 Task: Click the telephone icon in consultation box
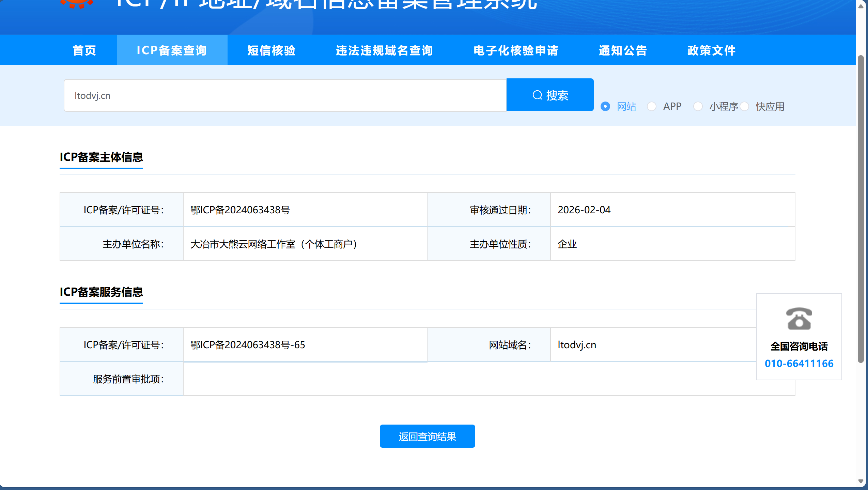(x=799, y=319)
